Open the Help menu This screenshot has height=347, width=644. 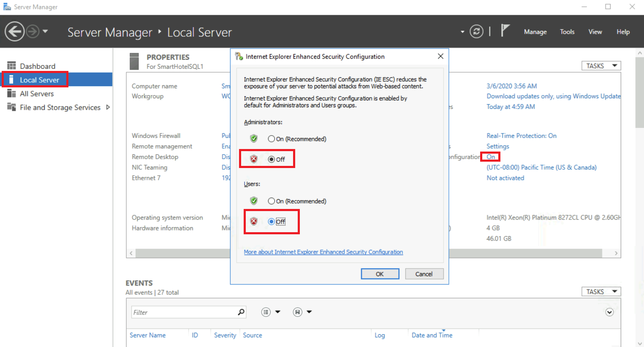point(623,32)
